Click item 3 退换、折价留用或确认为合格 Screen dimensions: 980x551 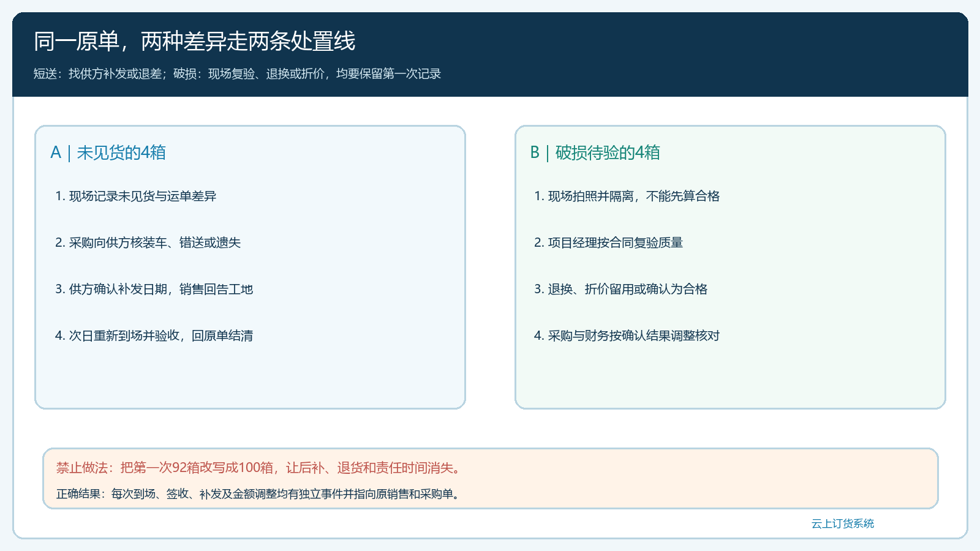pos(621,289)
